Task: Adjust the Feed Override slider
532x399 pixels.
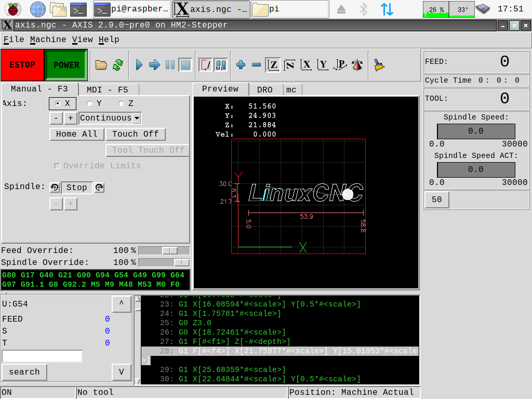Action: point(164,251)
